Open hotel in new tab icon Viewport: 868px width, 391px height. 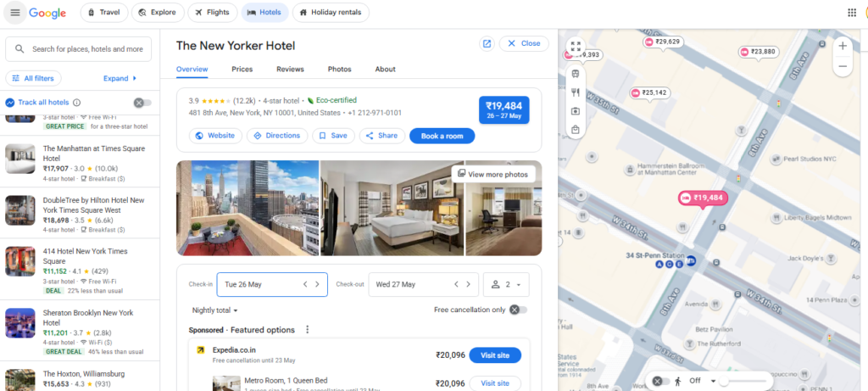(x=487, y=44)
